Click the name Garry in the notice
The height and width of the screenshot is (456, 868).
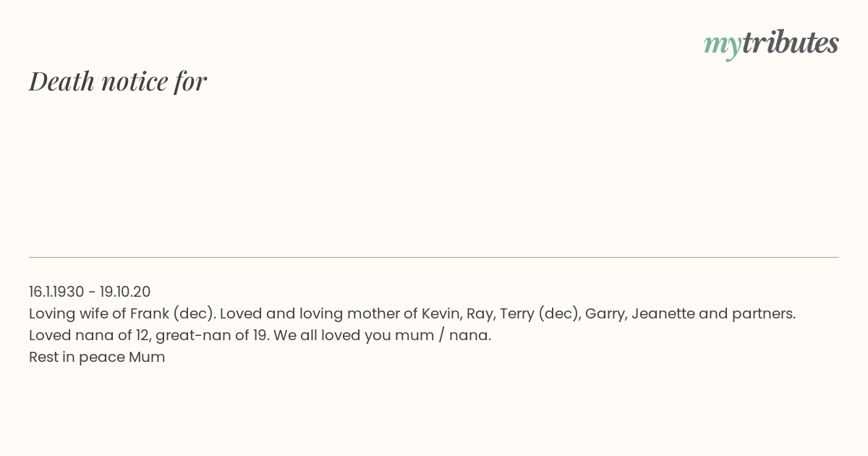pyautogui.click(x=605, y=313)
